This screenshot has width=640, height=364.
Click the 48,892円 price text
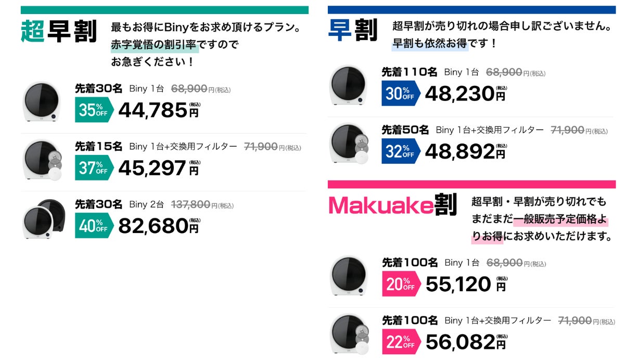pos(466,151)
